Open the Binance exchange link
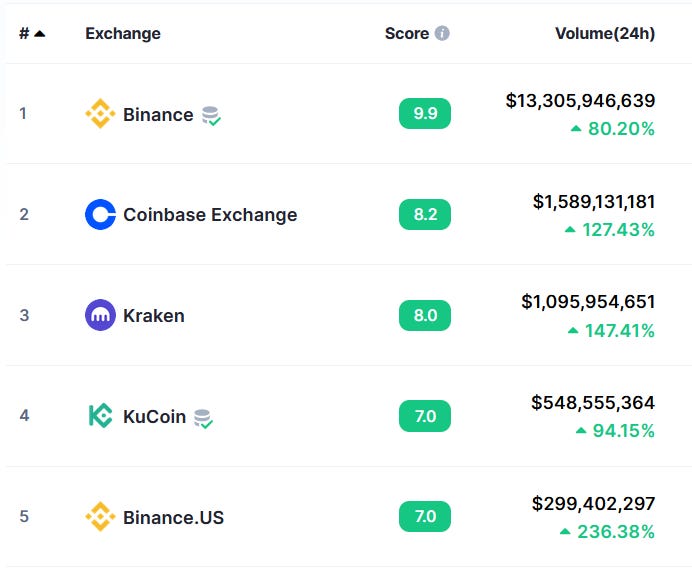 (158, 114)
